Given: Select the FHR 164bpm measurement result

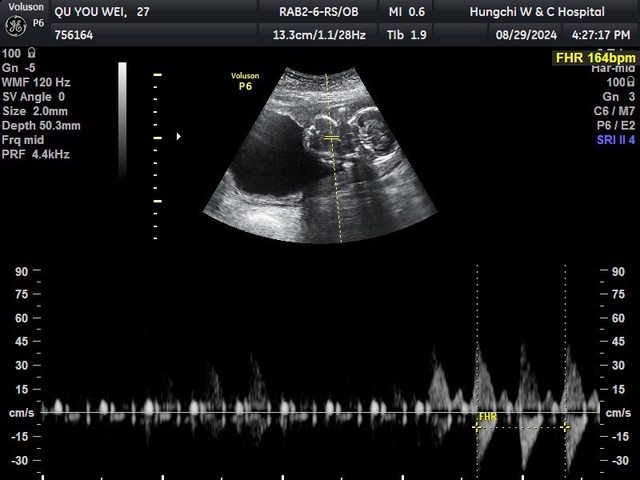Looking at the screenshot, I should [x=595, y=58].
